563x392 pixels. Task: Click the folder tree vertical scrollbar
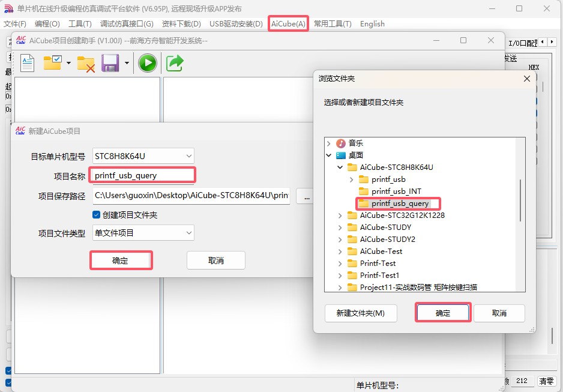point(520,201)
